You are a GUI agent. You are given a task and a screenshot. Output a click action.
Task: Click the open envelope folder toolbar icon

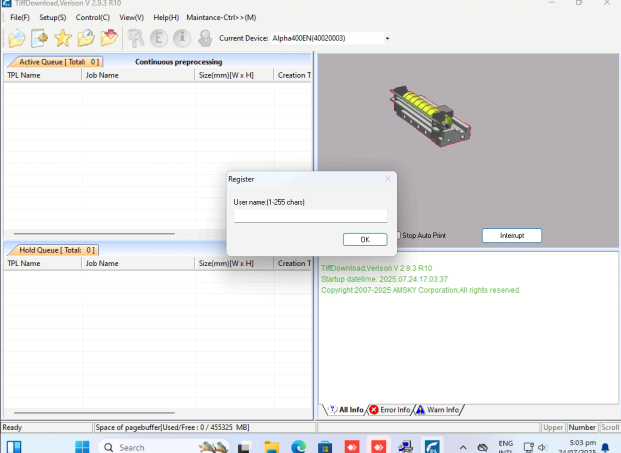pos(17,38)
